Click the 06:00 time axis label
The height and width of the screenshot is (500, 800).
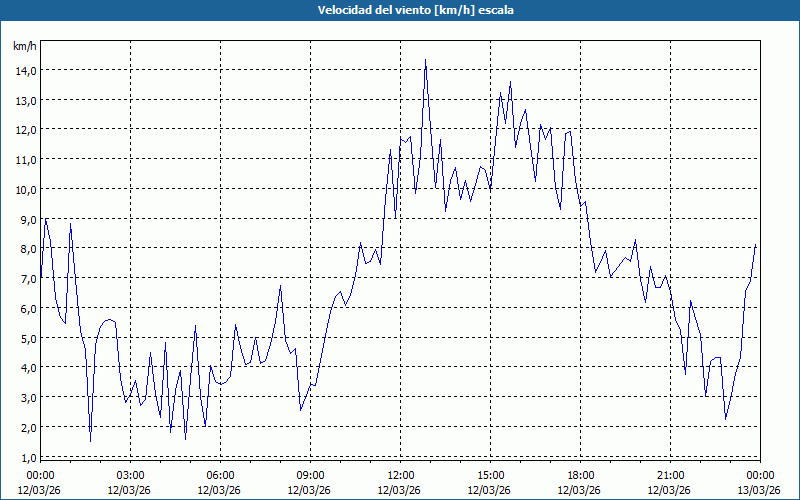point(220,476)
